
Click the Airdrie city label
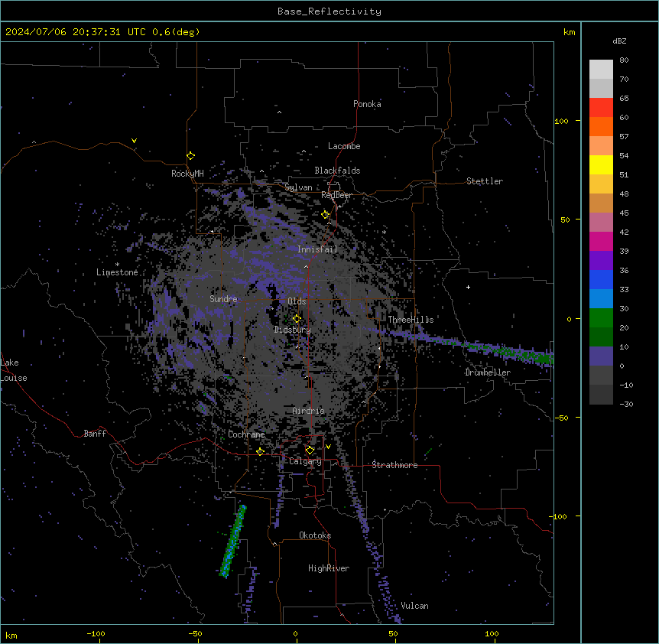coord(309,411)
